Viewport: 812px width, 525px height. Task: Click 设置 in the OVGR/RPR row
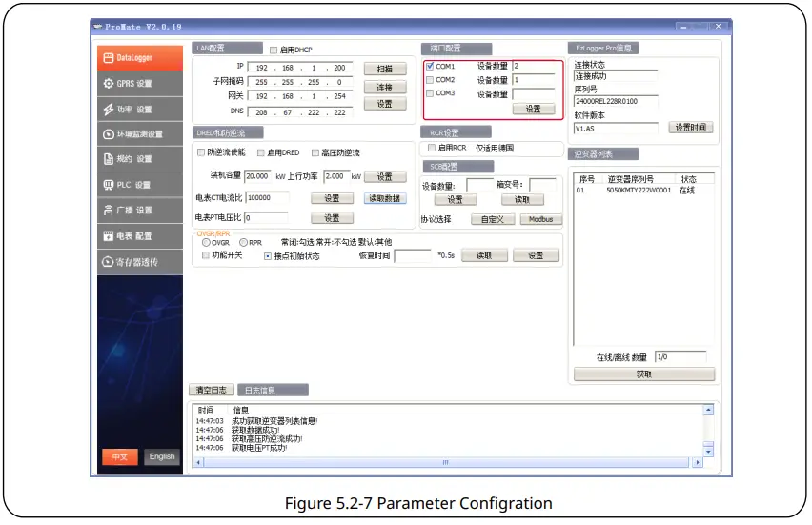click(536, 255)
